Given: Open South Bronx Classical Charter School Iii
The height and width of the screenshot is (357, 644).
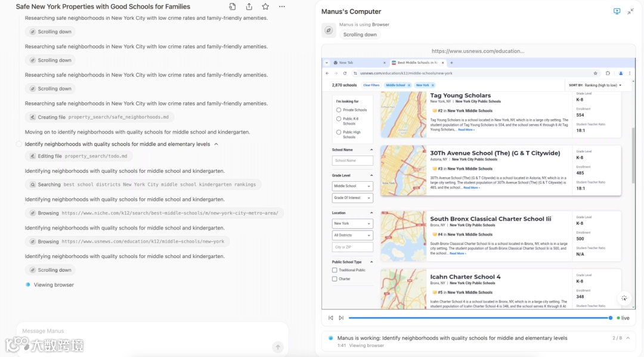Looking at the screenshot, I should click(490, 219).
